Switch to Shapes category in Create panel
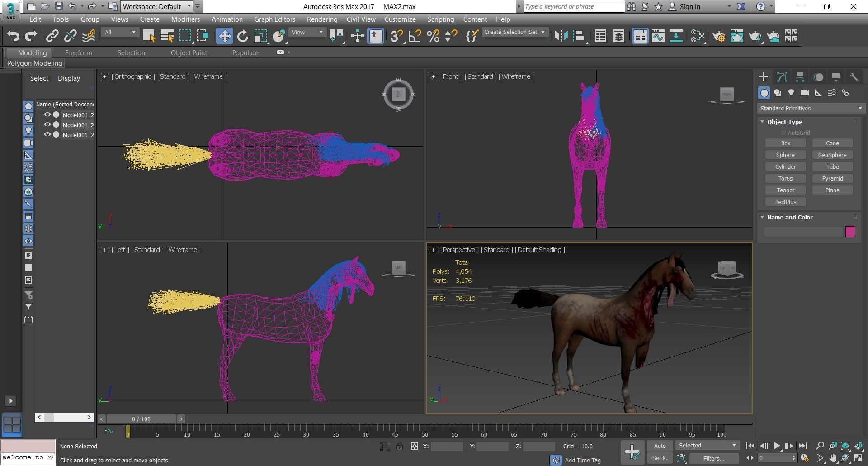The width and height of the screenshot is (868, 466). pyautogui.click(x=778, y=93)
